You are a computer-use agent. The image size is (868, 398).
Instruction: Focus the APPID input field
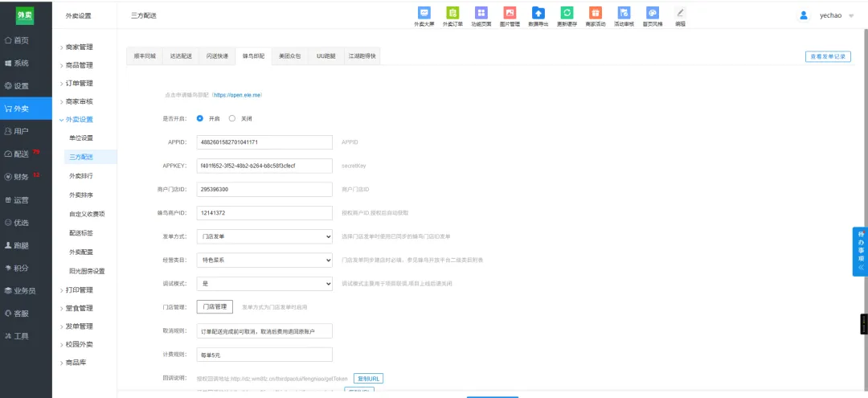point(264,142)
